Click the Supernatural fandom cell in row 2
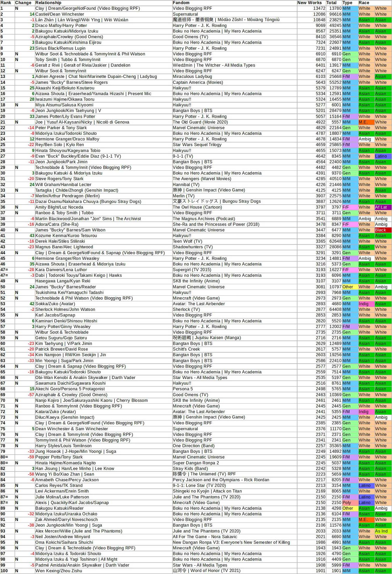This screenshot has width=392, height=574. coord(234,14)
